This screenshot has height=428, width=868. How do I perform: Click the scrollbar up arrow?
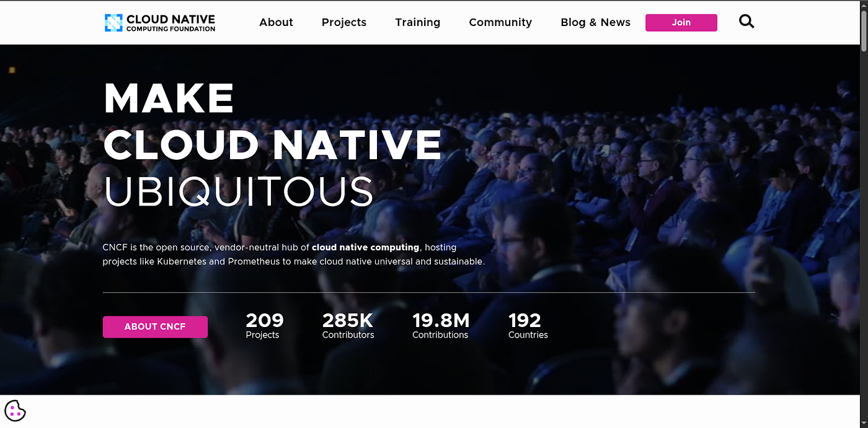tap(863, 4)
